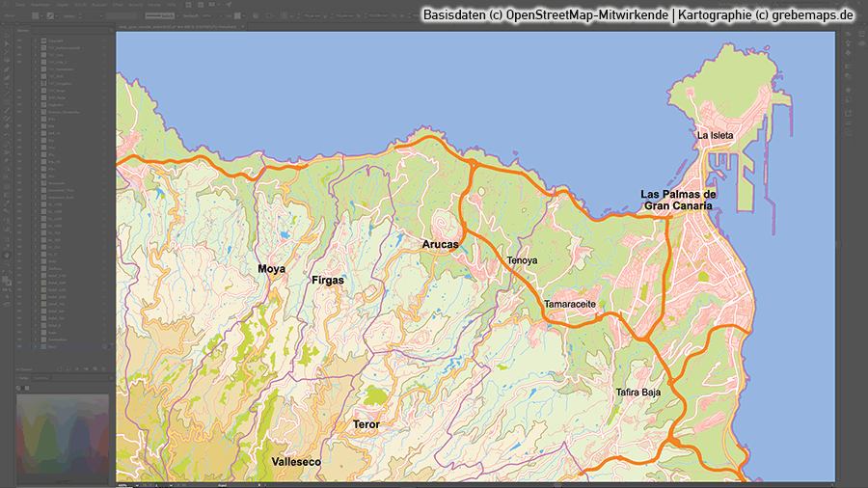Toggle visibility of the SYM_Berge layer
This screenshot has height=488, width=868.
pos(19,99)
